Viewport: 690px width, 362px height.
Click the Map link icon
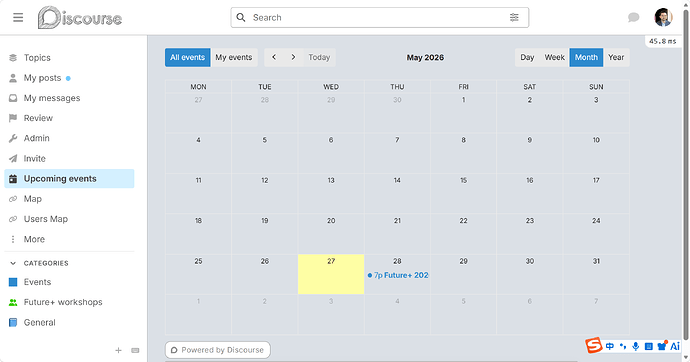coord(13,199)
